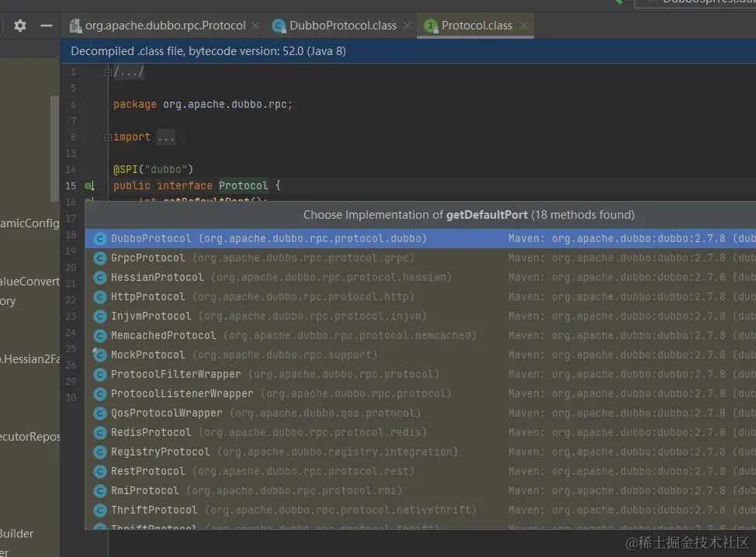Choose RedisProtocol implementation
The width and height of the screenshot is (756, 557).
click(x=421, y=432)
